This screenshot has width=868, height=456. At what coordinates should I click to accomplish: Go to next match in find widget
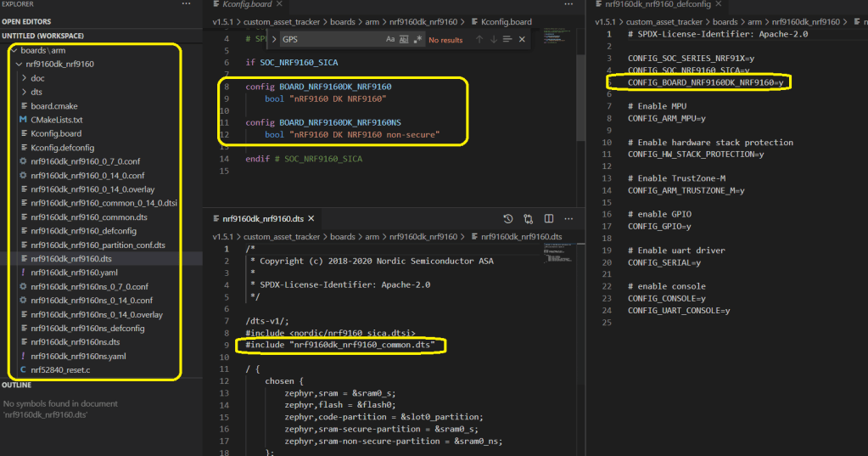pyautogui.click(x=493, y=39)
